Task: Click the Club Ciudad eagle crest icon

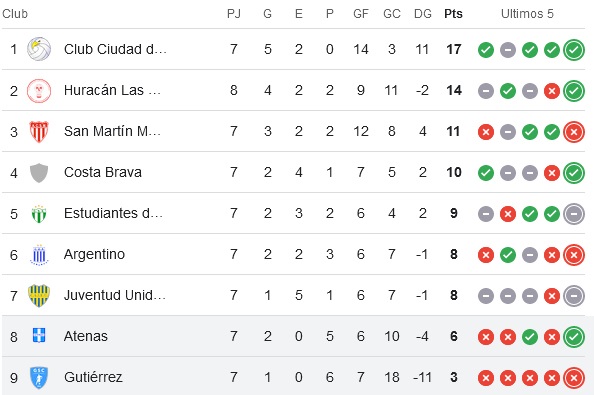Action: pos(39,49)
